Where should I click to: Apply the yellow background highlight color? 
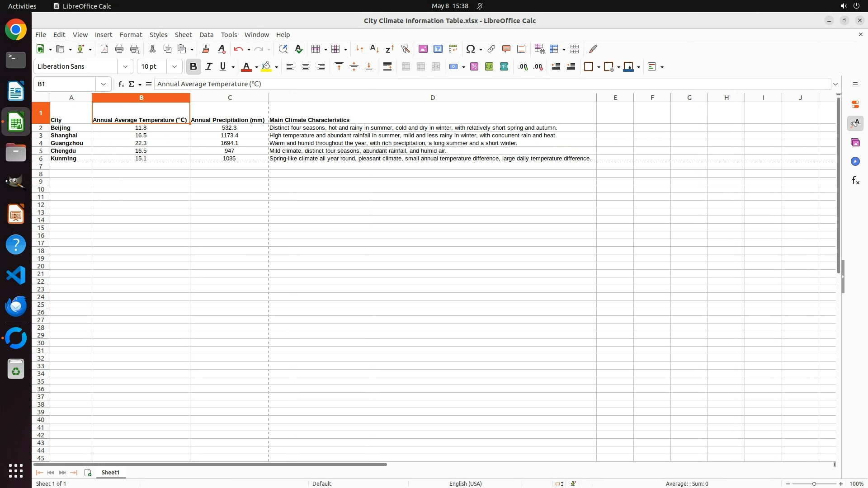coord(266,66)
